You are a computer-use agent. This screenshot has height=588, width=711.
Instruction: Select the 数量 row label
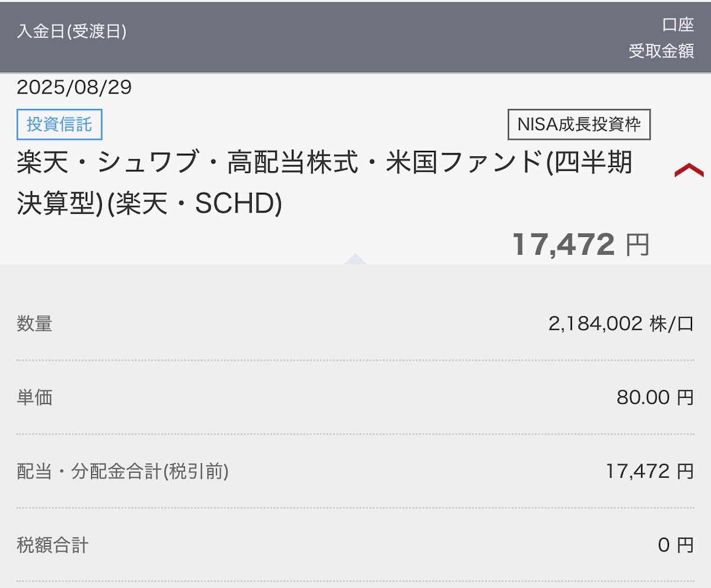point(34,323)
